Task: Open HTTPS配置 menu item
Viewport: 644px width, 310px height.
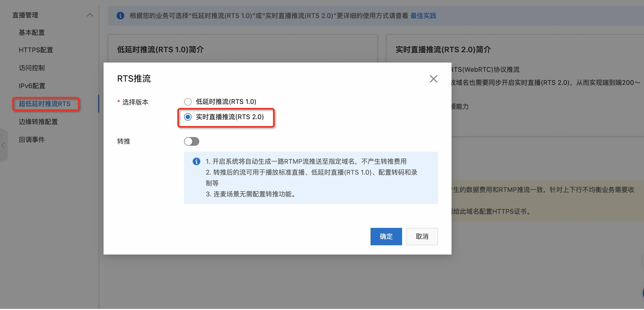Action: tap(36, 50)
